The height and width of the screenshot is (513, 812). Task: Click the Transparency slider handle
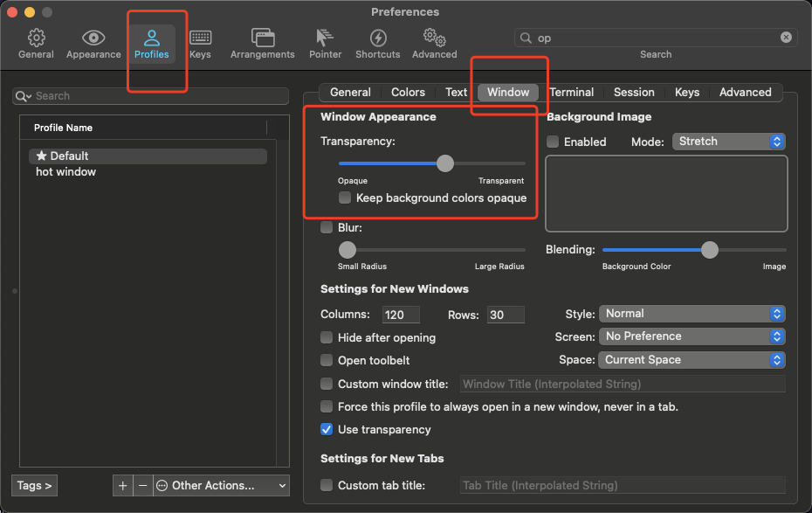tap(444, 163)
